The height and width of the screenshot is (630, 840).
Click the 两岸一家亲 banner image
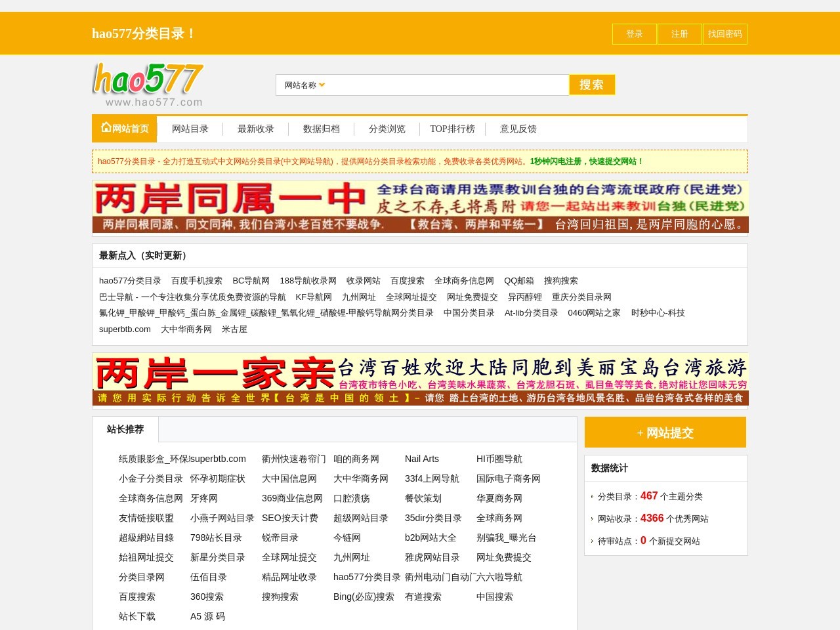(x=420, y=381)
